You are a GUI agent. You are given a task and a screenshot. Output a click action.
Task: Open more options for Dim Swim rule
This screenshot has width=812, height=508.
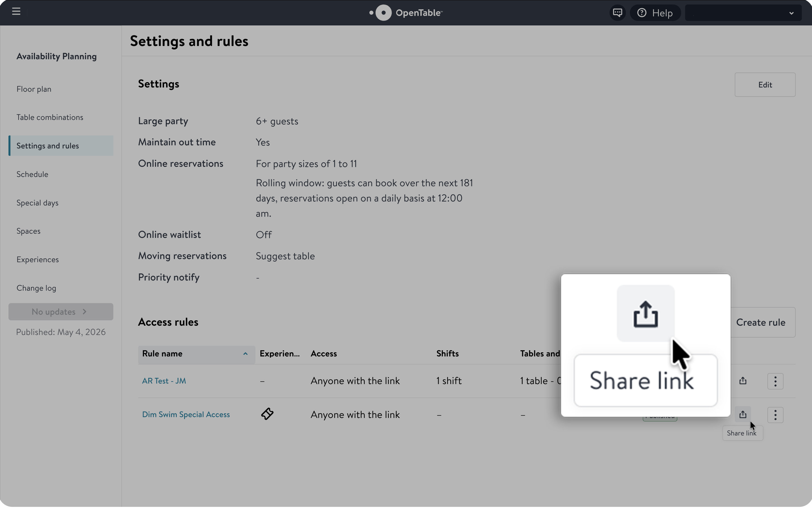pyautogui.click(x=775, y=415)
